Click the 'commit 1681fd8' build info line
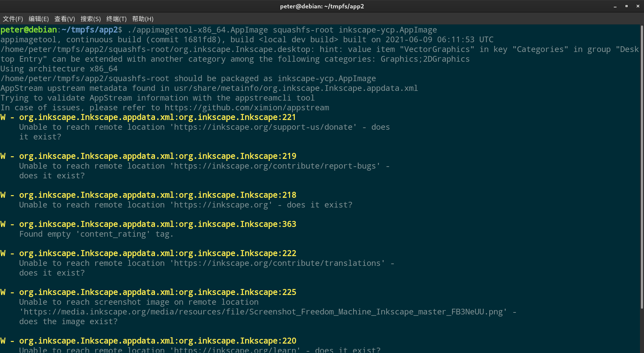 247,40
